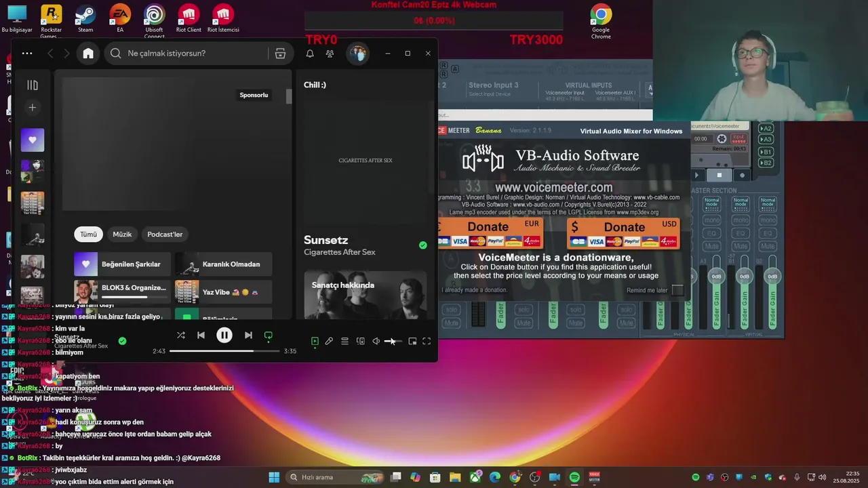Open Ubisoft Connect desktop shortcut
The height and width of the screenshot is (488, 868).
154,22
